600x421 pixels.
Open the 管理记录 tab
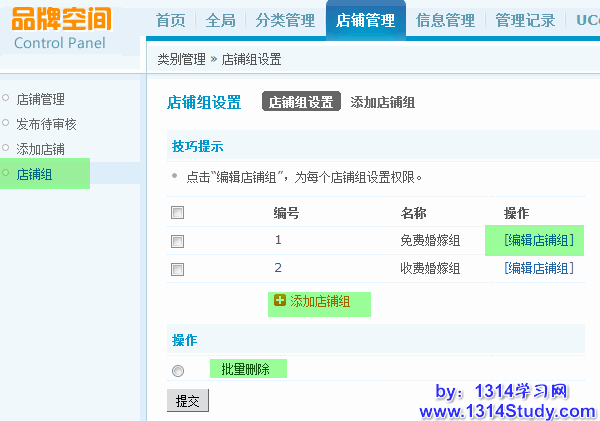click(525, 21)
